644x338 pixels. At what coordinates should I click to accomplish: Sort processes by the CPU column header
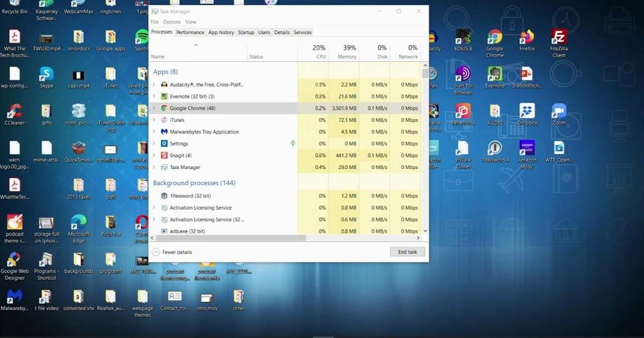tap(320, 52)
